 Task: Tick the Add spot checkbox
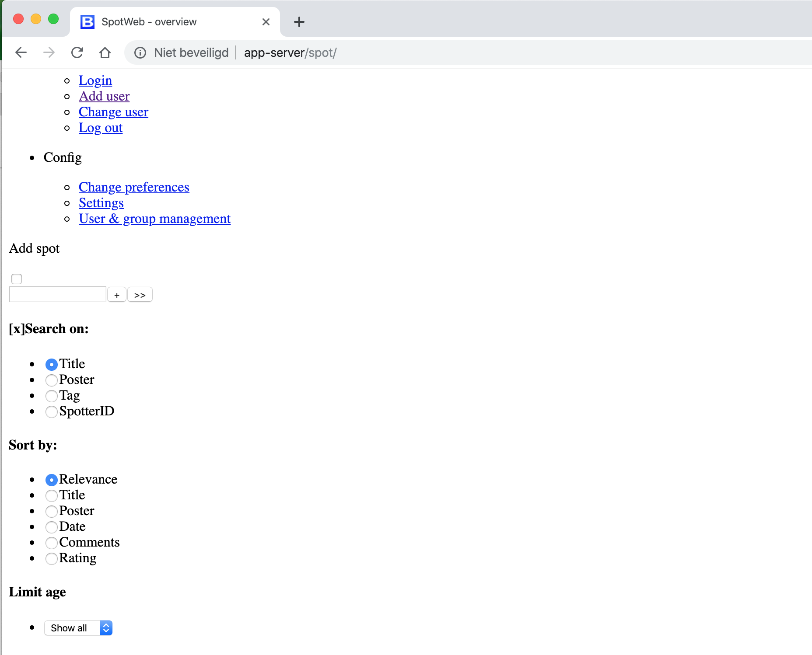pos(16,279)
